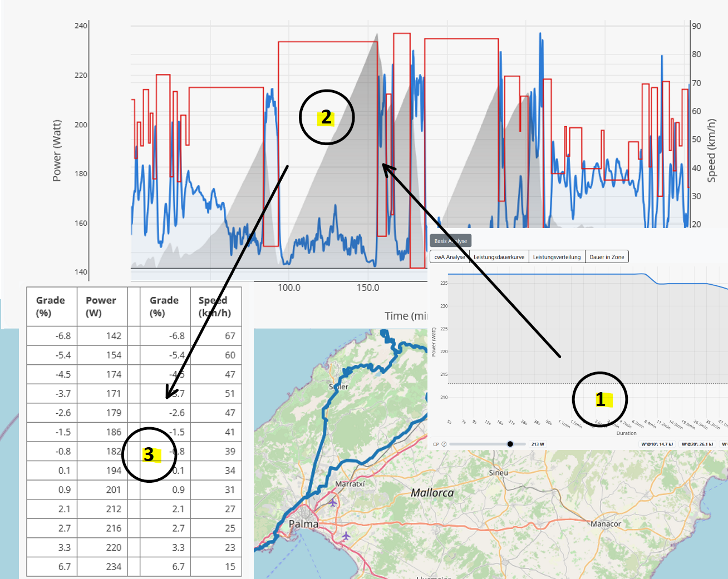Switch to the cwA Analyse tab
Viewport: 728px width, 579px height.
[449, 256]
